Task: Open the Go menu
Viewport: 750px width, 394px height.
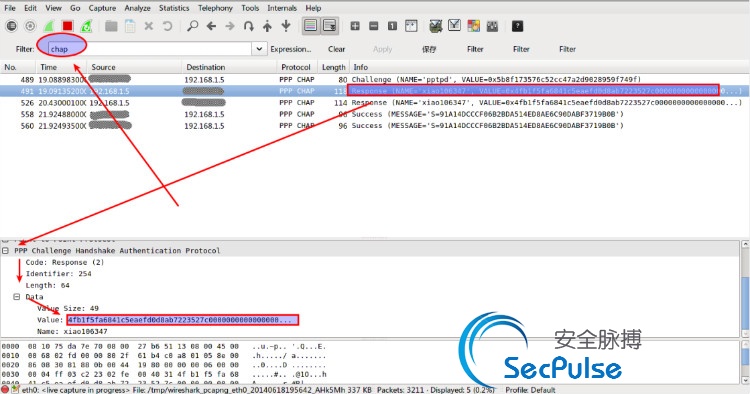Action: point(75,8)
